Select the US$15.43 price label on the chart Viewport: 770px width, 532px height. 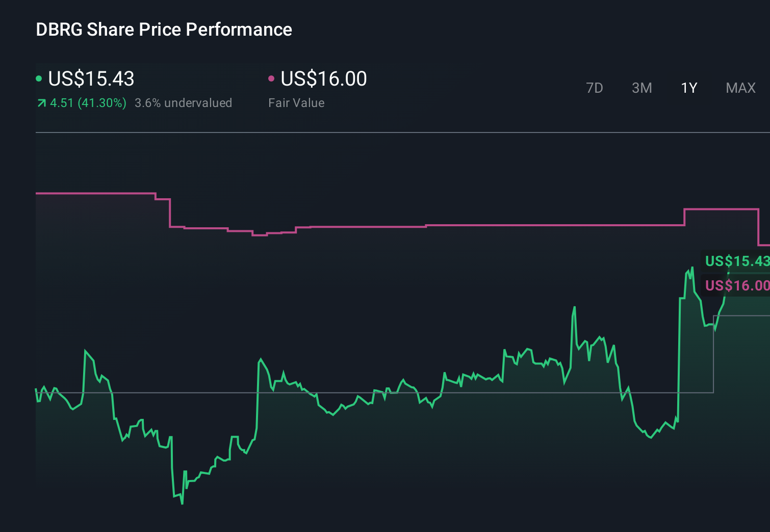735,261
